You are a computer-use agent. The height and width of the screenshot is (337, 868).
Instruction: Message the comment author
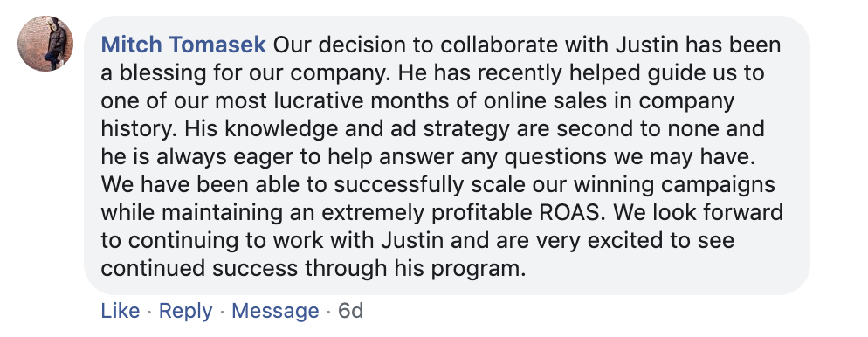coord(275,311)
